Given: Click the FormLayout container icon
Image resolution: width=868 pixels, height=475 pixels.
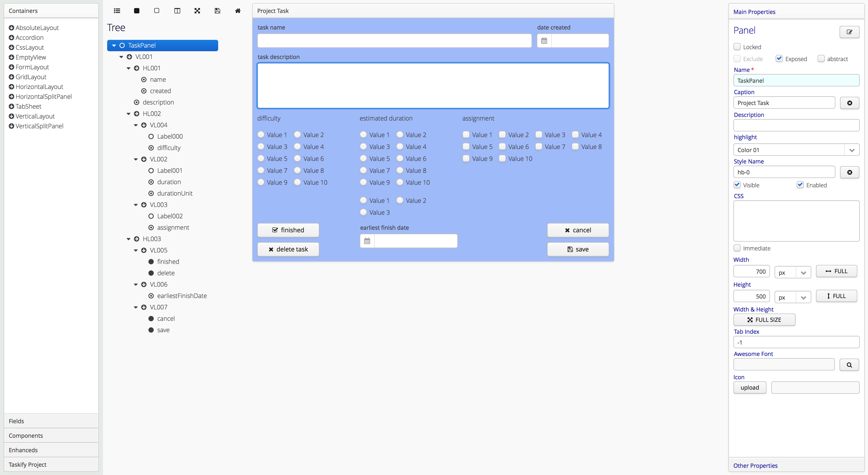Looking at the screenshot, I should 11,67.
